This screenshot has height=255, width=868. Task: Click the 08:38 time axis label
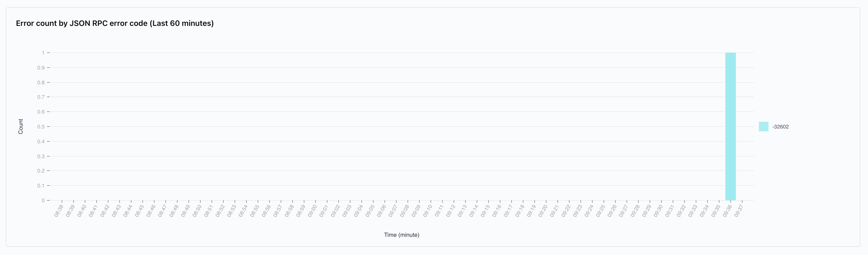tap(59, 211)
